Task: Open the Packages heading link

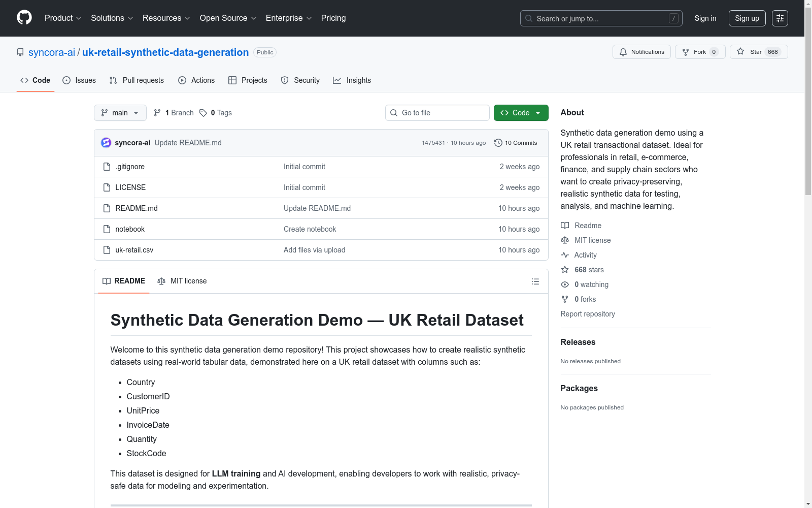Action: 579,389
